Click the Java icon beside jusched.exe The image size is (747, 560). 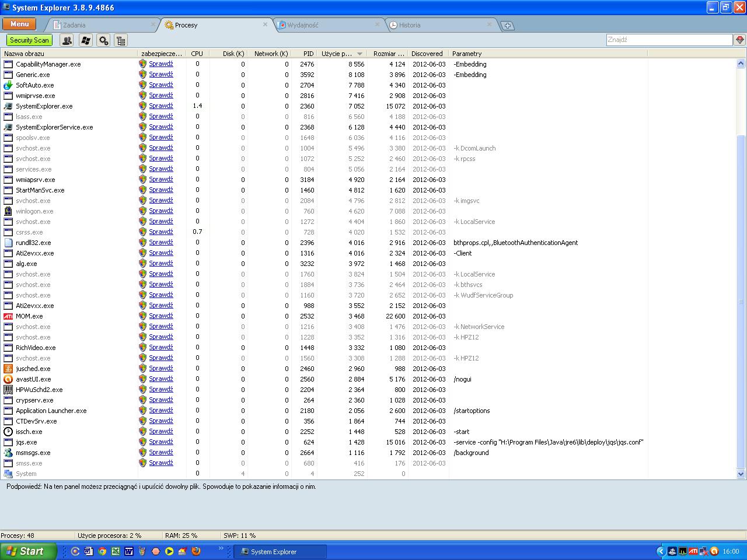click(x=8, y=369)
